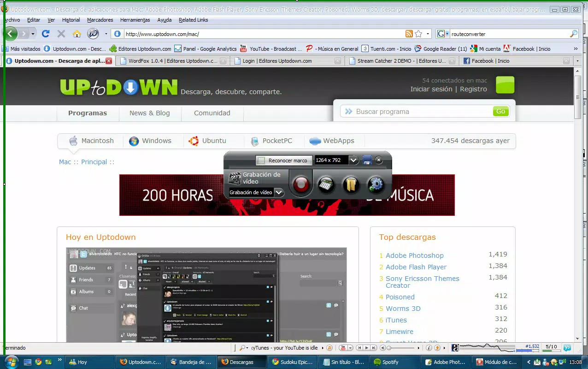This screenshot has width=588, height=369.
Task: Click the search magnifier icon in search box
Action: pos(574,34)
